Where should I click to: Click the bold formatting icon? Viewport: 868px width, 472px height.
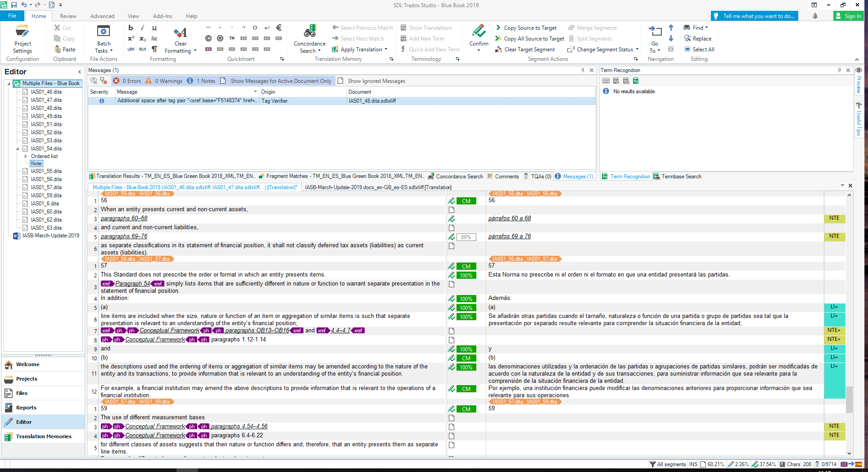tap(131, 28)
